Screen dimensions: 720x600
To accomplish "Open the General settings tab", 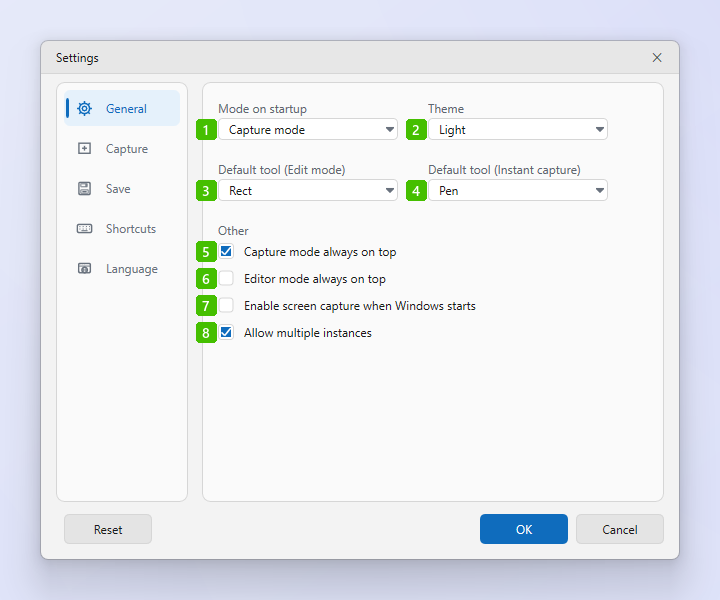I will [122, 108].
